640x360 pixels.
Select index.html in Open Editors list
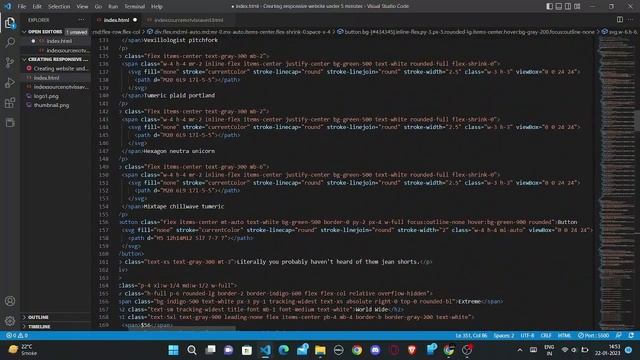[x=59, y=41]
